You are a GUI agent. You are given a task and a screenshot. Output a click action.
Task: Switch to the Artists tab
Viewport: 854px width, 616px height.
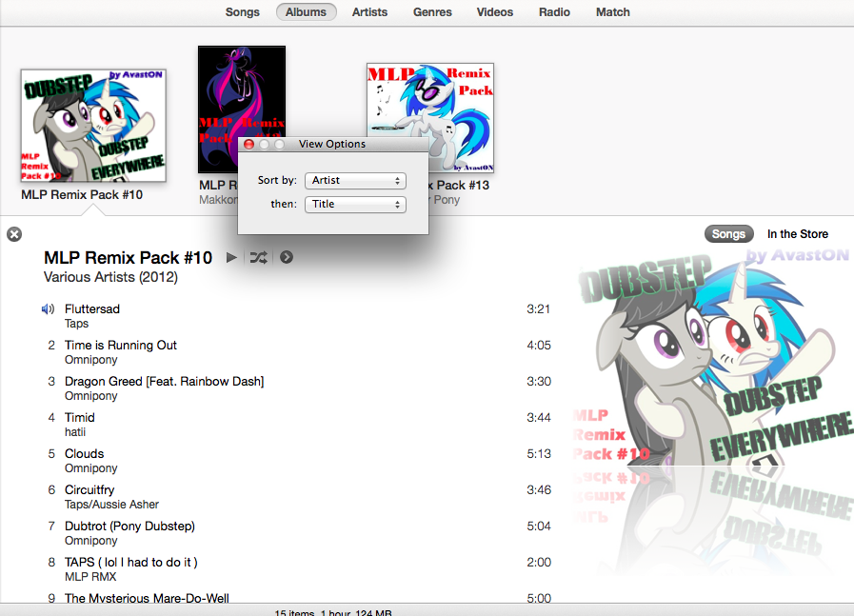pyautogui.click(x=369, y=12)
